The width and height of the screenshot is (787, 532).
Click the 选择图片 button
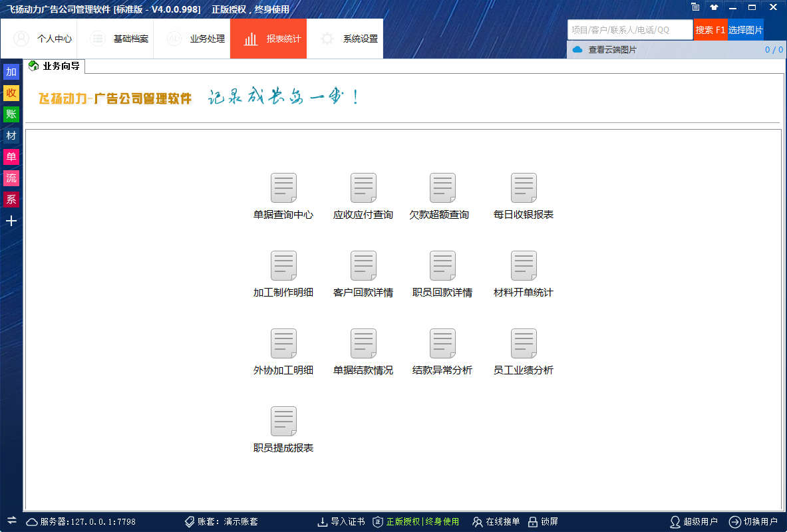point(745,30)
